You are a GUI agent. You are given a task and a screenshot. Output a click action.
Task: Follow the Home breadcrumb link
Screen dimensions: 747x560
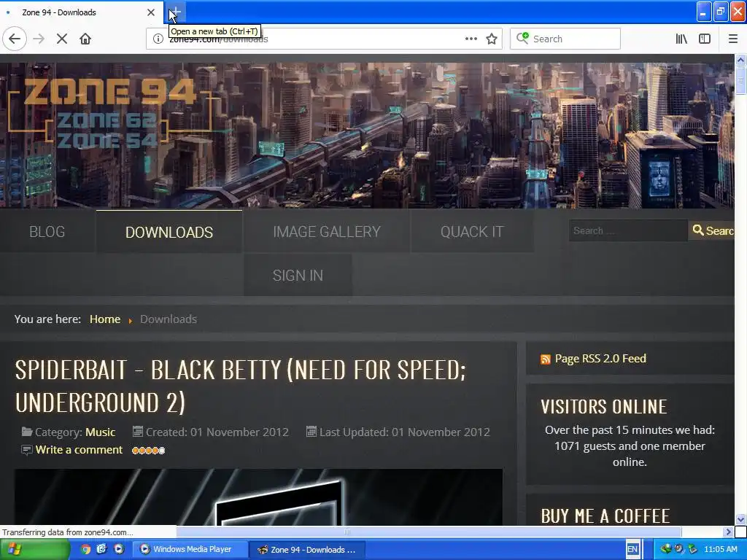(105, 319)
